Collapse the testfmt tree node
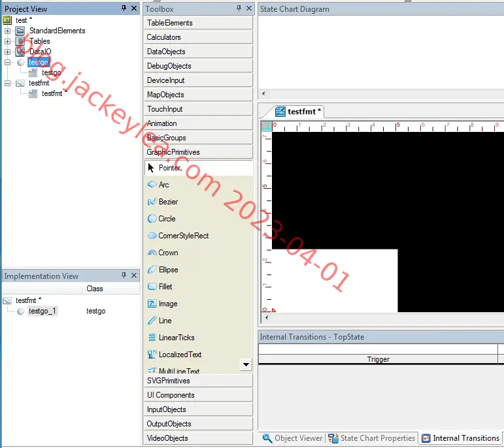The image size is (504, 448). [7, 83]
